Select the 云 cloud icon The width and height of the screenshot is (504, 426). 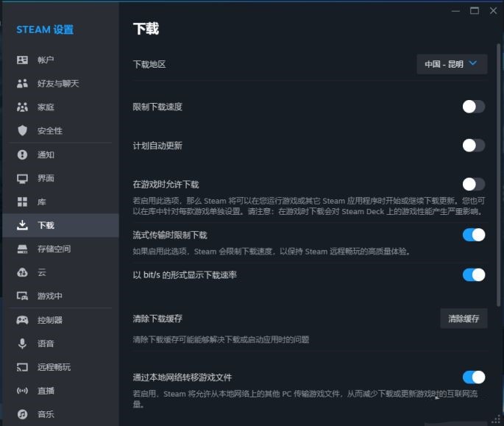(22, 273)
